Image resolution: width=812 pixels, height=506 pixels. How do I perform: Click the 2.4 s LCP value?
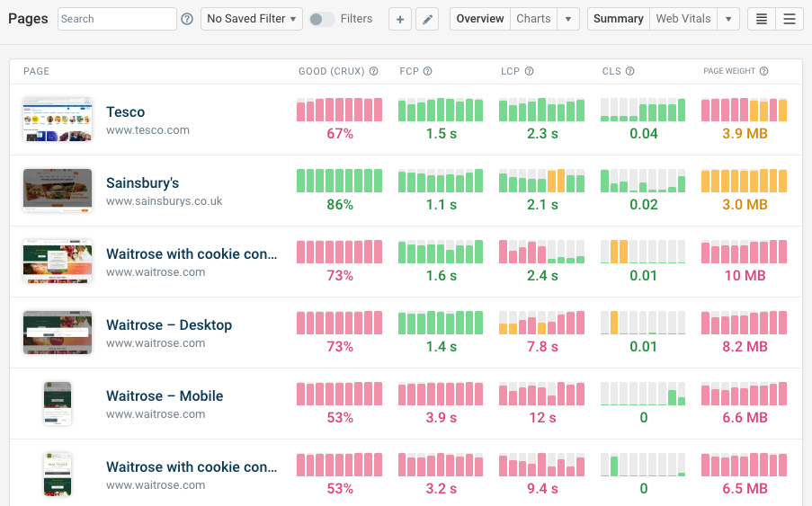click(542, 276)
